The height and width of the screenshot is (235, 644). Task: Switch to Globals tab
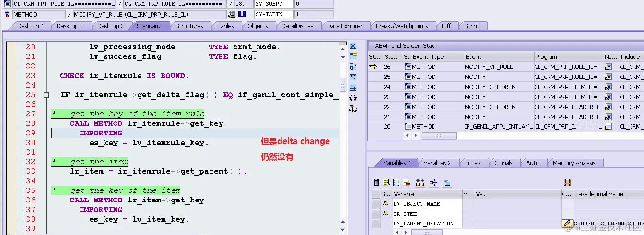503,163
